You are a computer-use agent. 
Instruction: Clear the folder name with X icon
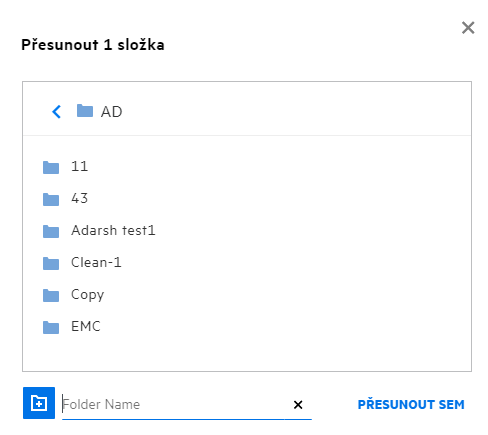click(298, 405)
